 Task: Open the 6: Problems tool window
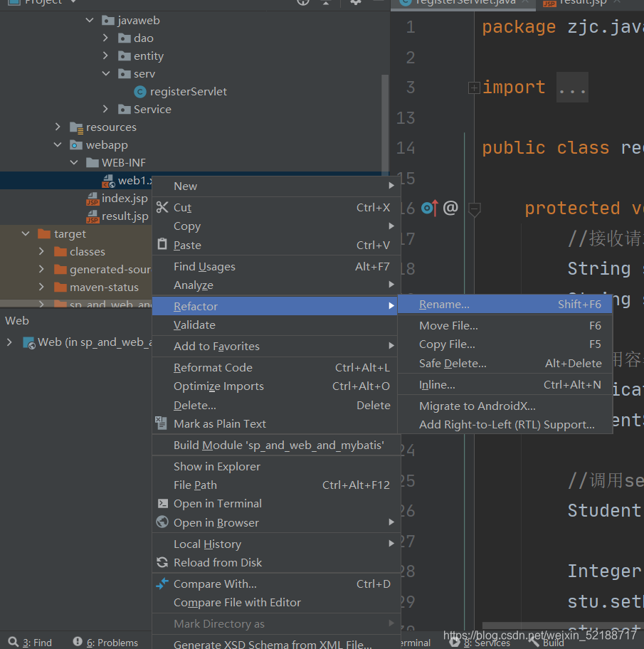pos(106,642)
